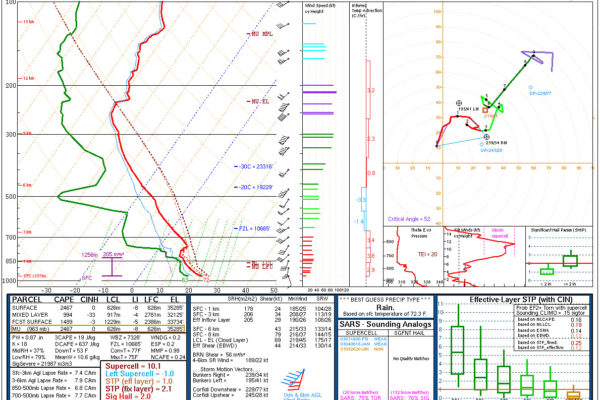Click the Bunkers right-mover marker on hodograph
This screenshot has height=400, width=600.
[486, 137]
